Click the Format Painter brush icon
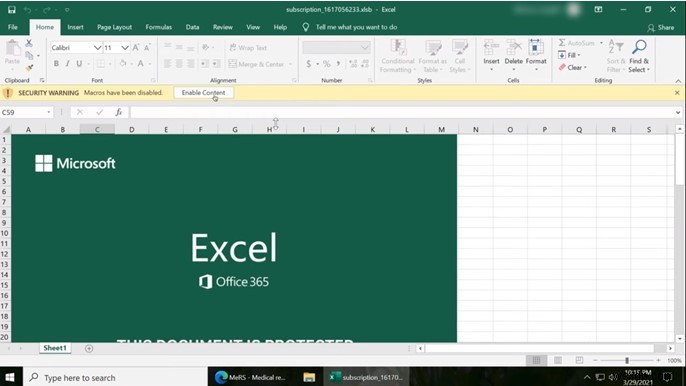The width and height of the screenshot is (686, 386). click(x=29, y=68)
